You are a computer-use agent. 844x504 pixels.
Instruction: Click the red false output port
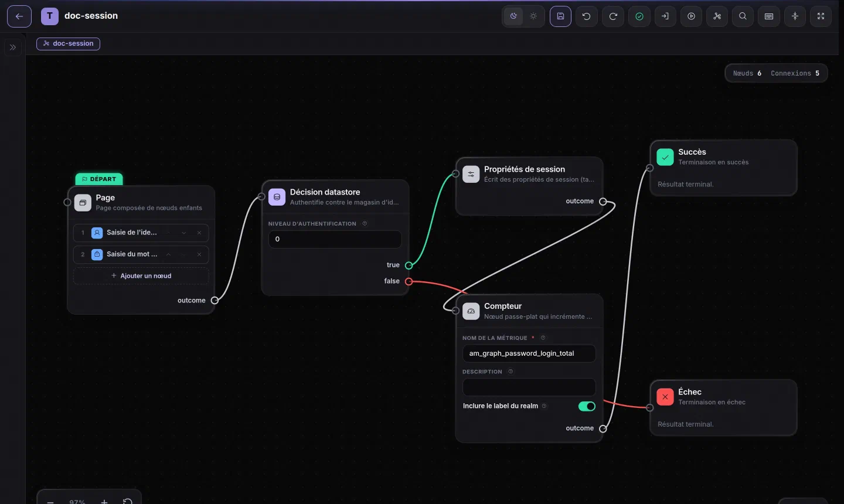[x=409, y=281]
